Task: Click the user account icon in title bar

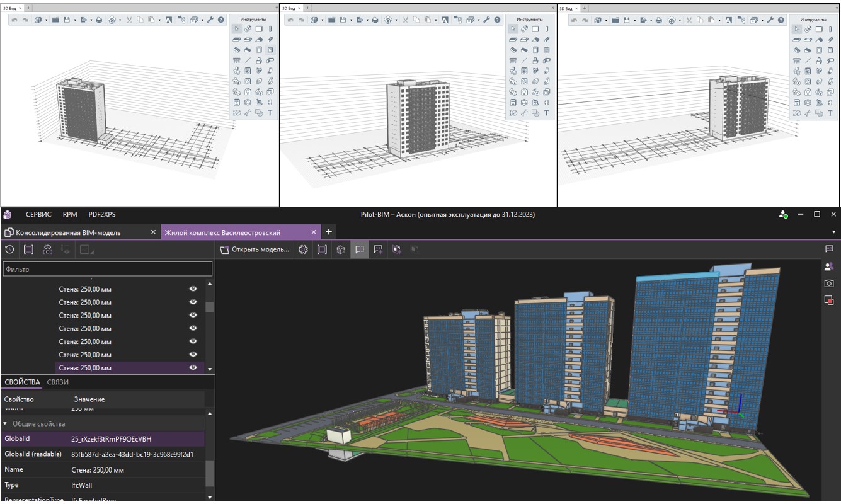Action: pyautogui.click(x=783, y=215)
